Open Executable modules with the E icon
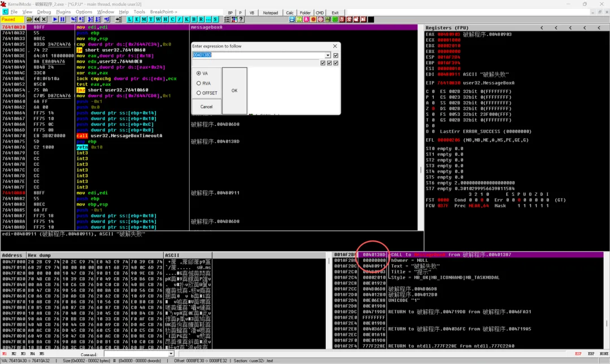The image size is (610, 364). tap(137, 19)
